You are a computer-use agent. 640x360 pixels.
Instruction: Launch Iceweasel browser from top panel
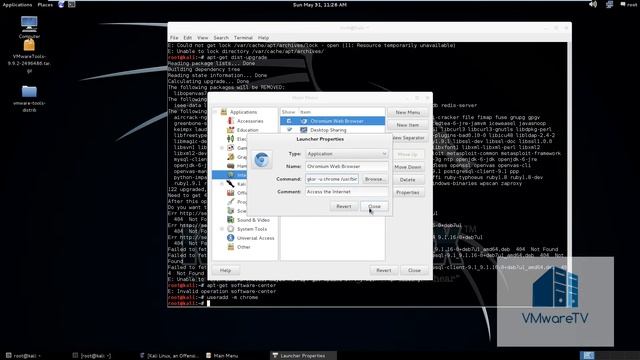pos(61,4)
